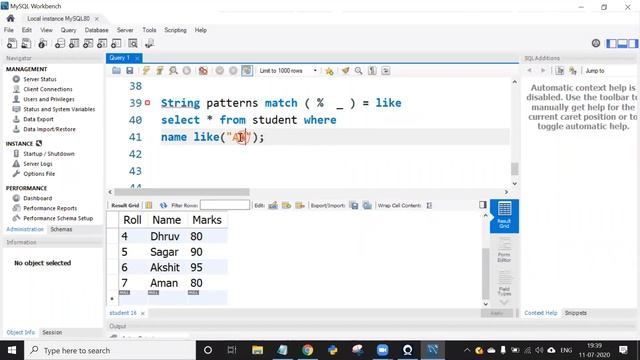This screenshot has height=360, width=640.
Task: Toggle Wrap Cell Content icon
Action: (x=429, y=205)
